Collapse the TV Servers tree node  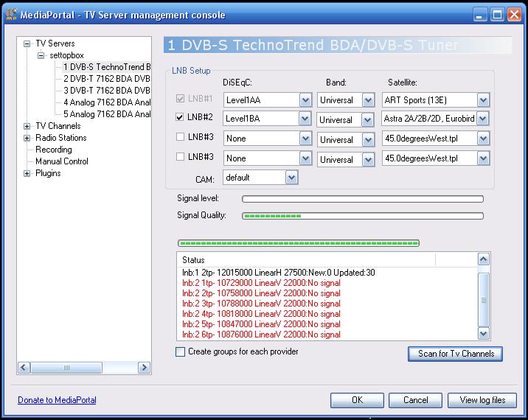[x=27, y=43]
